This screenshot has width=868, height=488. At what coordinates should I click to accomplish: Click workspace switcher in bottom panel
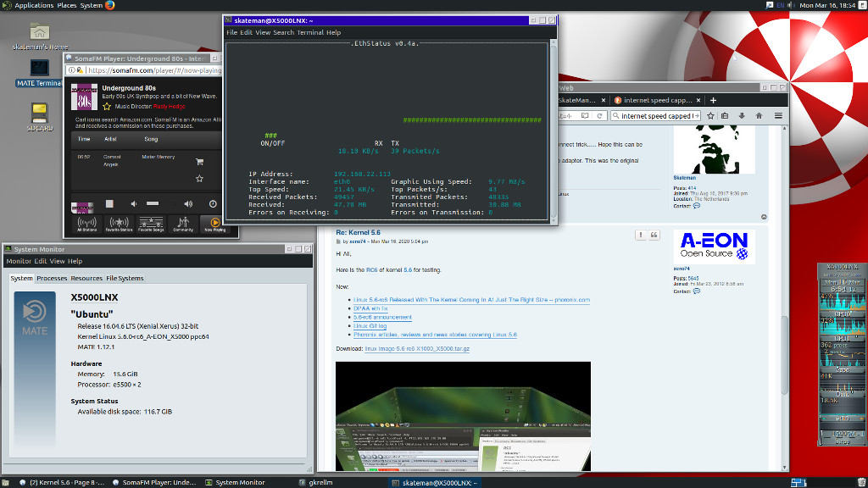[x=798, y=482]
